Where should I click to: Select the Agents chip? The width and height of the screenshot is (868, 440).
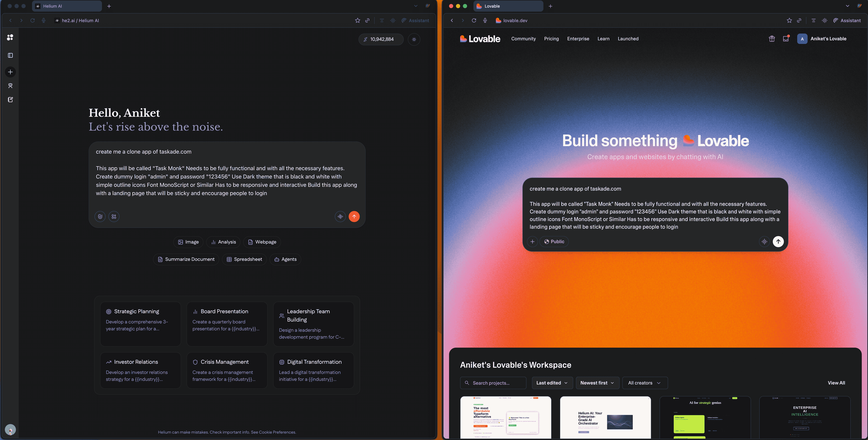coord(285,259)
